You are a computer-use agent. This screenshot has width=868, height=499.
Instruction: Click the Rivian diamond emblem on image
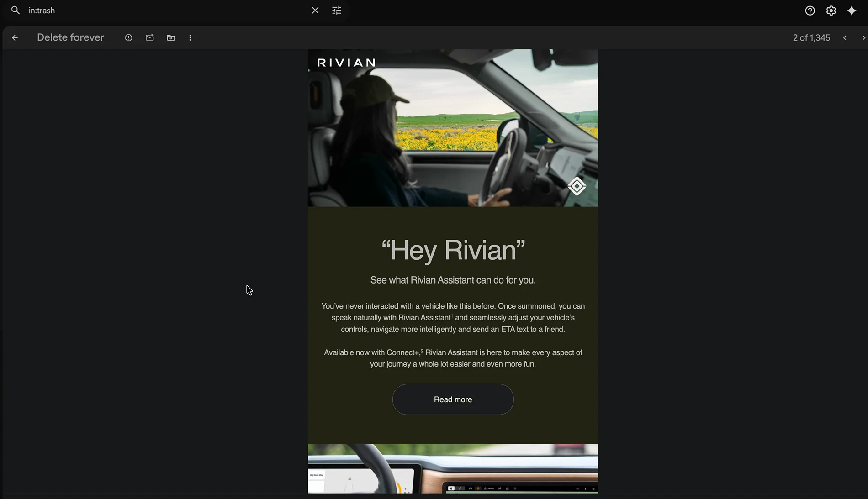point(577,186)
